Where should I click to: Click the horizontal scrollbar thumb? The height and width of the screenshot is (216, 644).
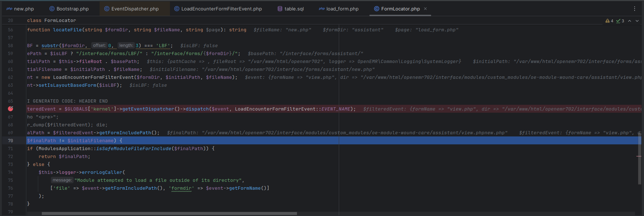coord(169,213)
